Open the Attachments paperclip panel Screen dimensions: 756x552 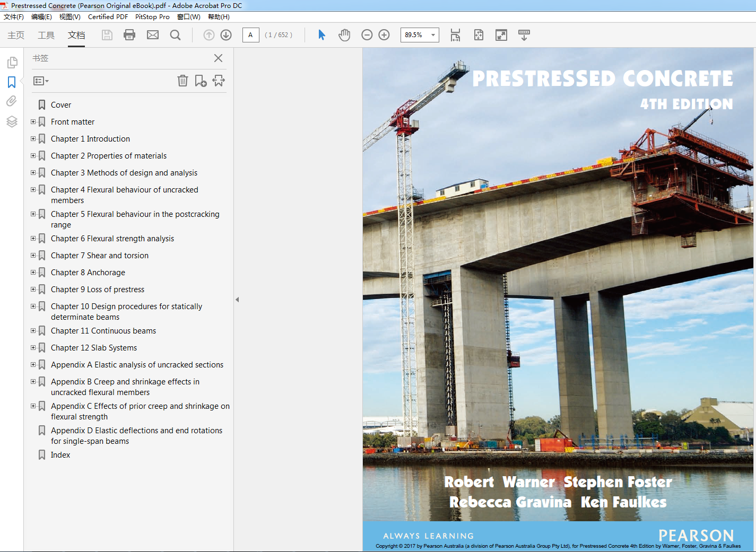tap(12, 101)
